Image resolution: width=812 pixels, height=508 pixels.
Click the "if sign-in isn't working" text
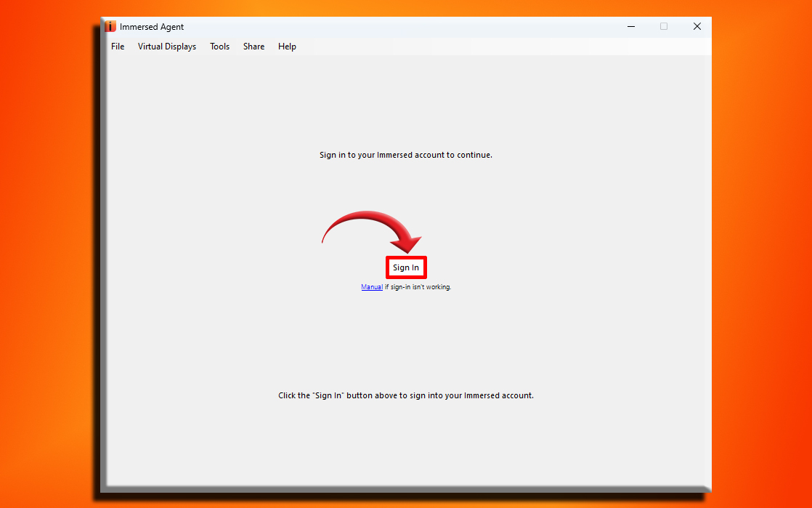pos(418,287)
